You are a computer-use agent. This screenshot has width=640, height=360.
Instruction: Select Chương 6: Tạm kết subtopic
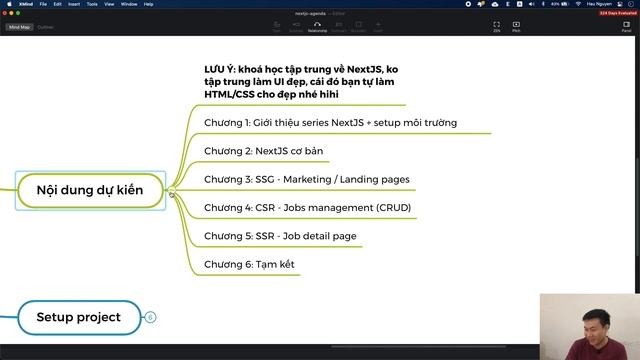[x=249, y=264]
